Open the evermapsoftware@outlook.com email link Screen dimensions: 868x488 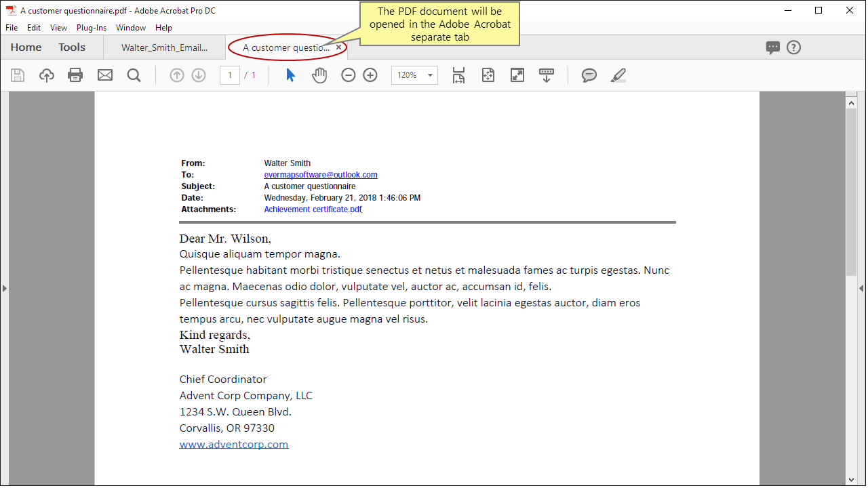tap(320, 174)
